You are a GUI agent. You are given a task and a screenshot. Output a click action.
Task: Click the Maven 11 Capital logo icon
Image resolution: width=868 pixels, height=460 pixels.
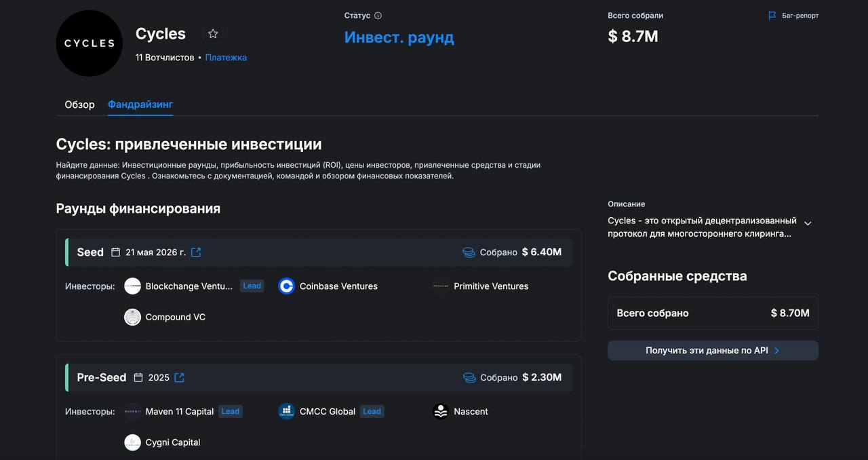pos(132,411)
